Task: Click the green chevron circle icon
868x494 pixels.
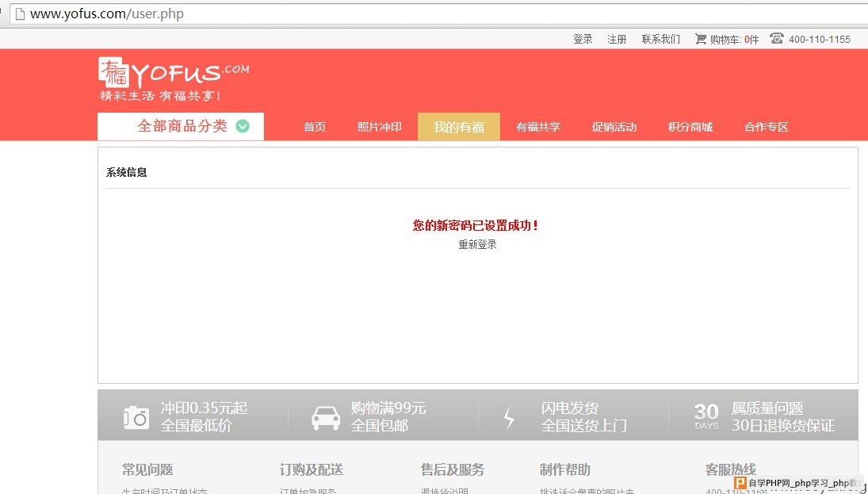Action: 243,126
